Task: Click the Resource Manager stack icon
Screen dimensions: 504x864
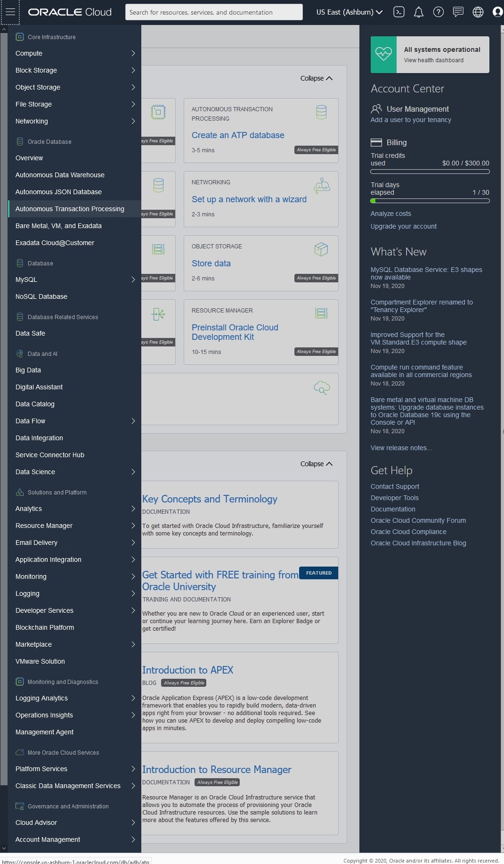Action: pyautogui.click(x=321, y=313)
